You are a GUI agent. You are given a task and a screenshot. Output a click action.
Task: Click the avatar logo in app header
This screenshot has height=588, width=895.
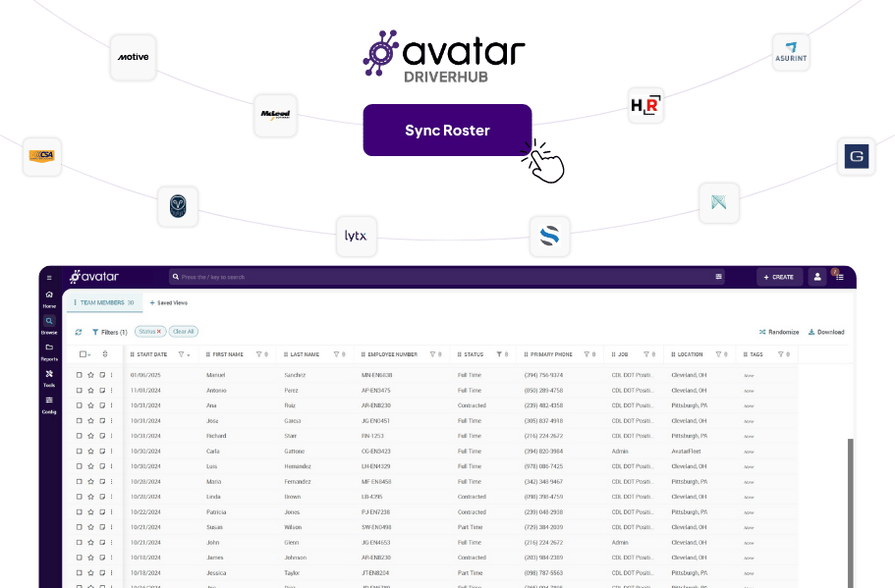tap(94, 277)
